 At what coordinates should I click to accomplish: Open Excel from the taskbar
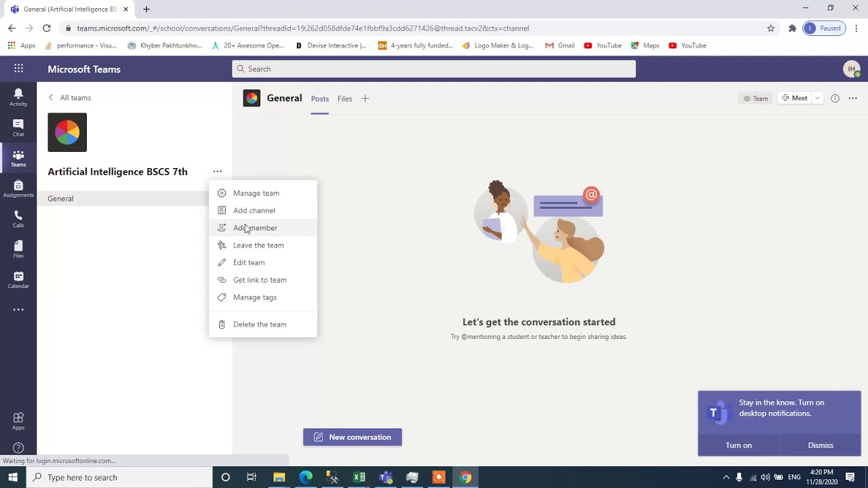point(359,477)
